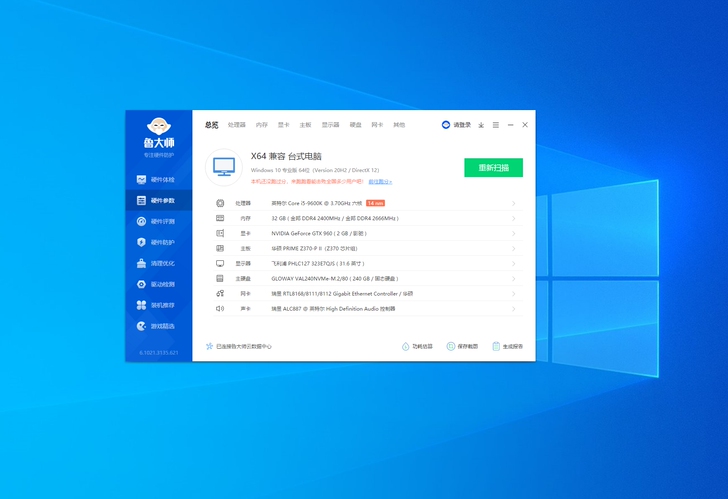The width and height of the screenshot is (728, 499).
Task: Click the 保存截图 save screenshot icon
Action: pos(450,346)
